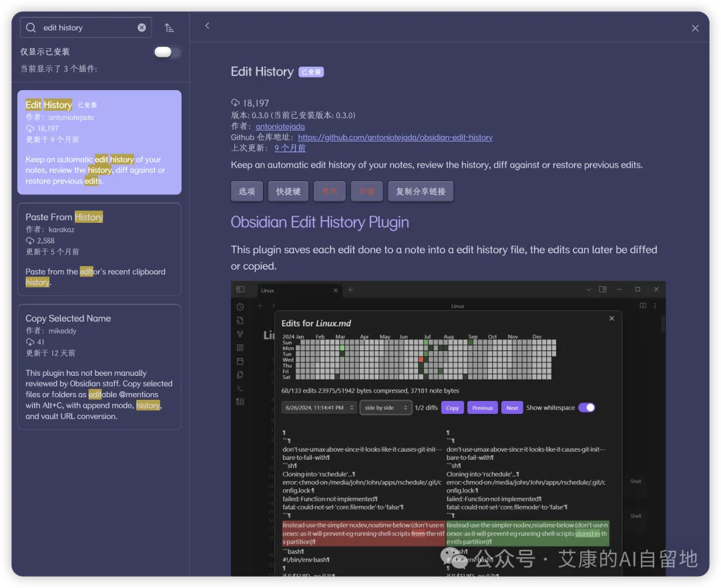The width and height of the screenshot is (721, 588).
Task: Open the side by side view dropdown
Action: (x=386, y=408)
